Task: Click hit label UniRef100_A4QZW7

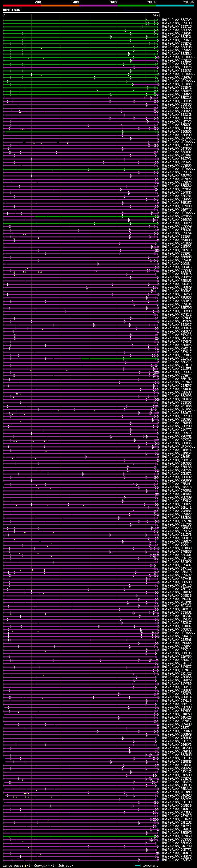Action: click(x=177, y=616)
